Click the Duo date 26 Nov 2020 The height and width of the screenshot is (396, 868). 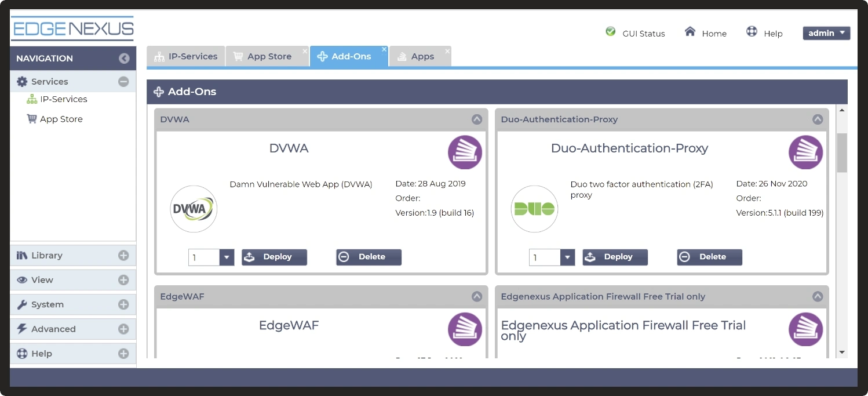tap(772, 184)
